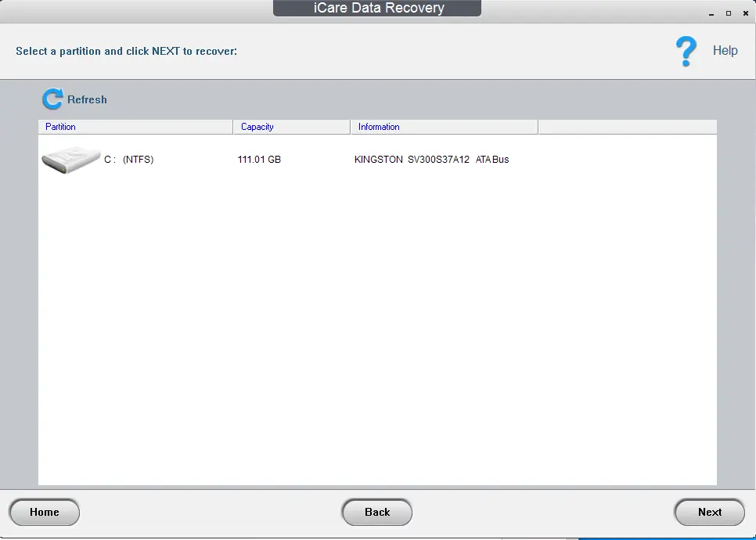Sort by the Information column header
This screenshot has height=540, width=756.
point(445,127)
